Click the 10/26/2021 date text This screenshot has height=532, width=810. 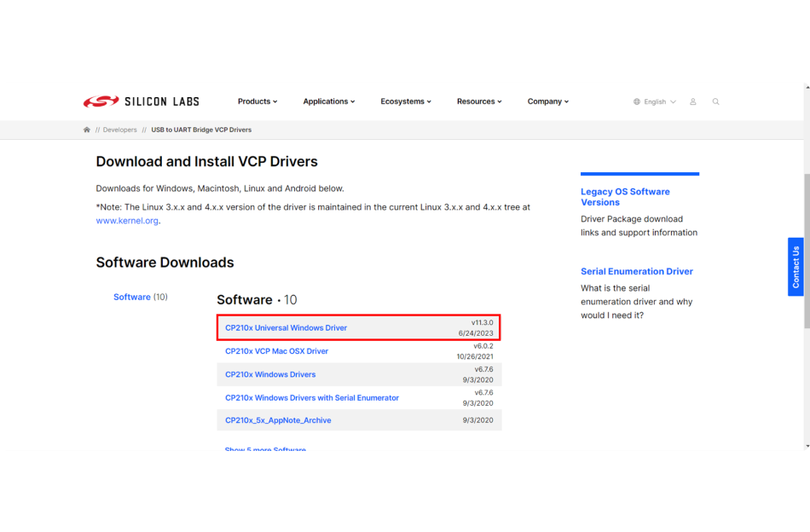[475, 356]
